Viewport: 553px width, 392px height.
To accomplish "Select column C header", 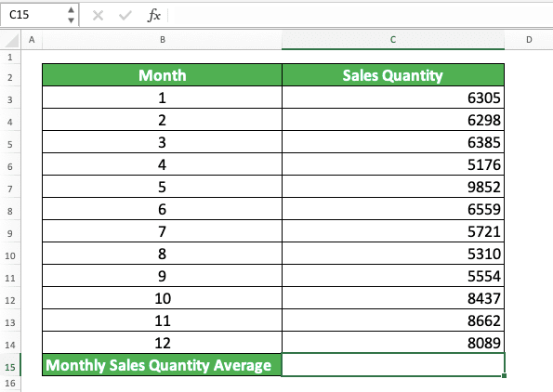I will click(x=393, y=40).
